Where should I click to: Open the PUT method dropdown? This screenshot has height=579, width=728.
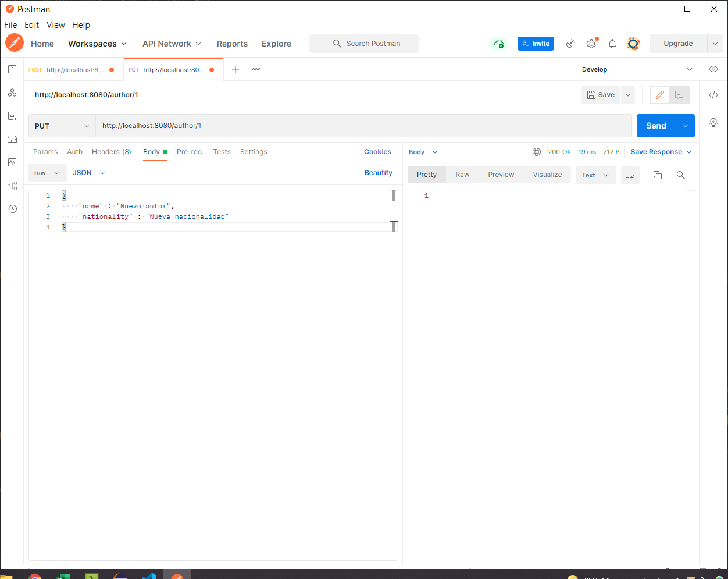(62, 126)
